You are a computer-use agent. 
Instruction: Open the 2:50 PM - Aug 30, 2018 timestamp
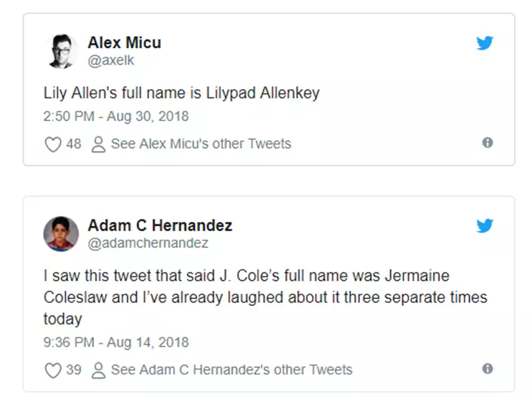coord(116,116)
